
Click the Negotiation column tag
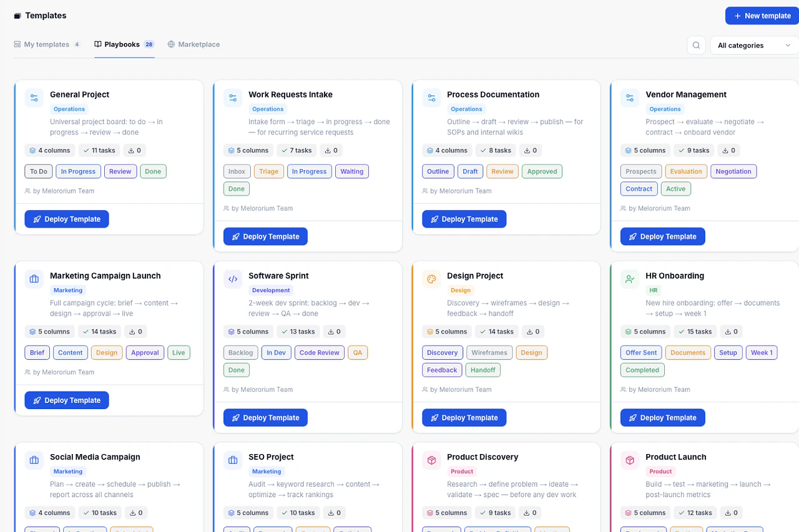coord(733,172)
